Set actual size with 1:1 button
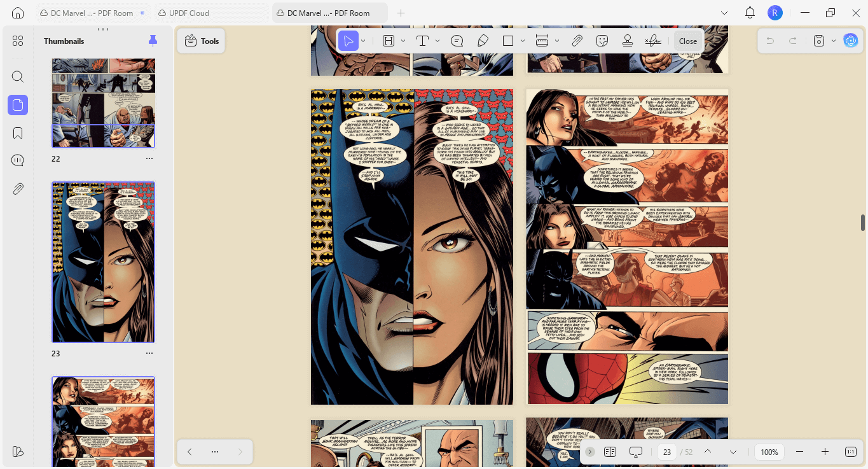Viewport: 868px width, 469px height. click(x=851, y=452)
